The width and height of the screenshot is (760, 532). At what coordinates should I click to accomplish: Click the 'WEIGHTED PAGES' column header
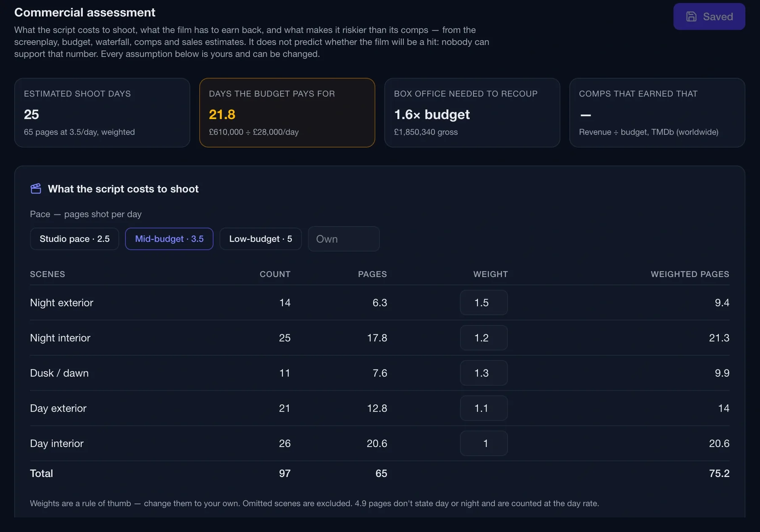[690, 274]
